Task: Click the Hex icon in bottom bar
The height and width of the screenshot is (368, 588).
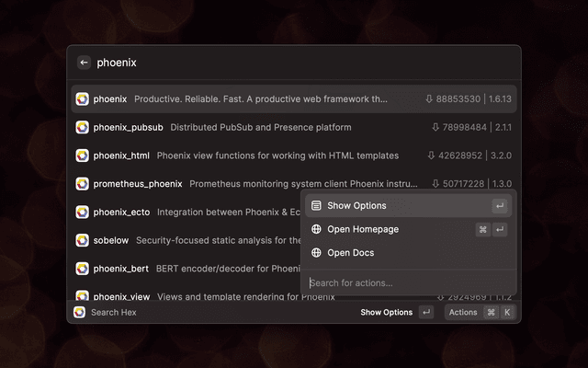Action: [x=80, y=312]
